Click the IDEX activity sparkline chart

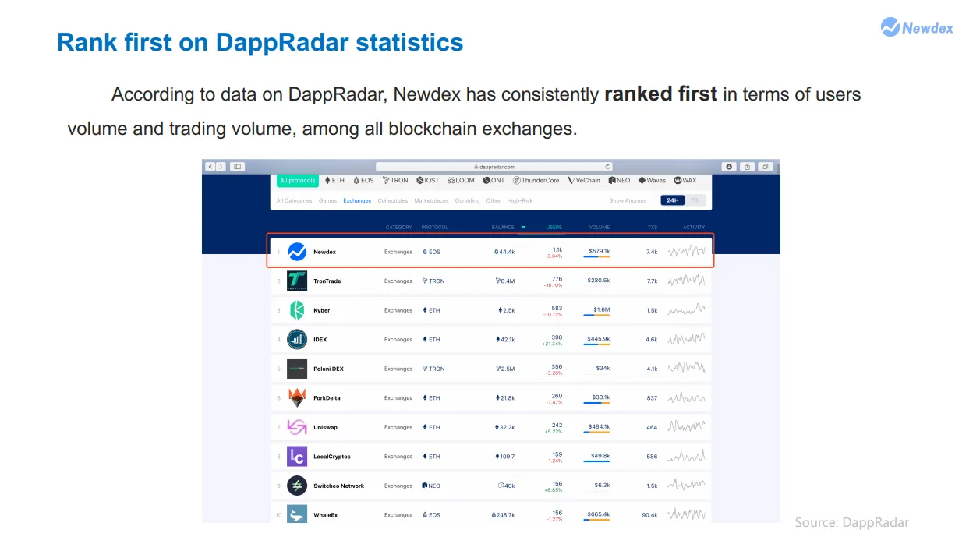pyautogui.click(x=687, y=340)
